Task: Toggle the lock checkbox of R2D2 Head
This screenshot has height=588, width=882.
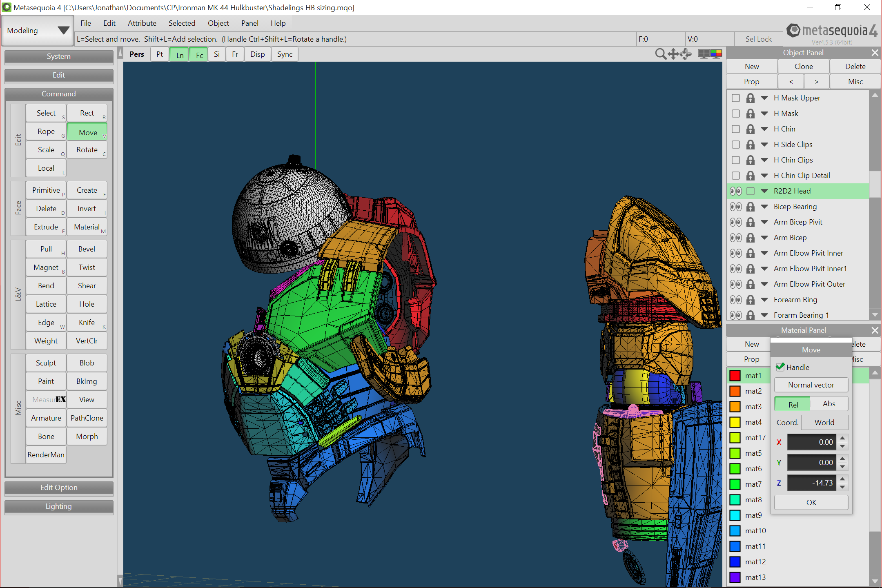Action: [751, 191]
